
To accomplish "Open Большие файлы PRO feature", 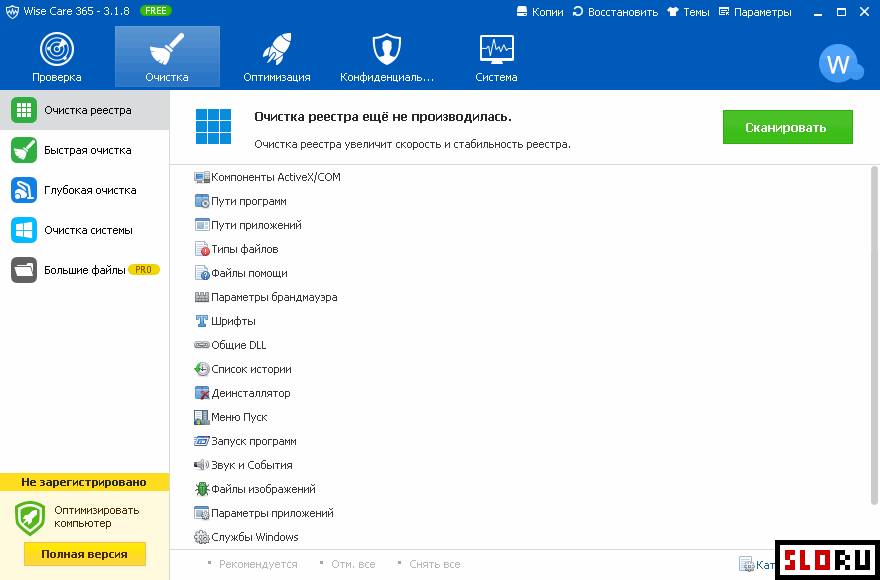I will (84, 270).
